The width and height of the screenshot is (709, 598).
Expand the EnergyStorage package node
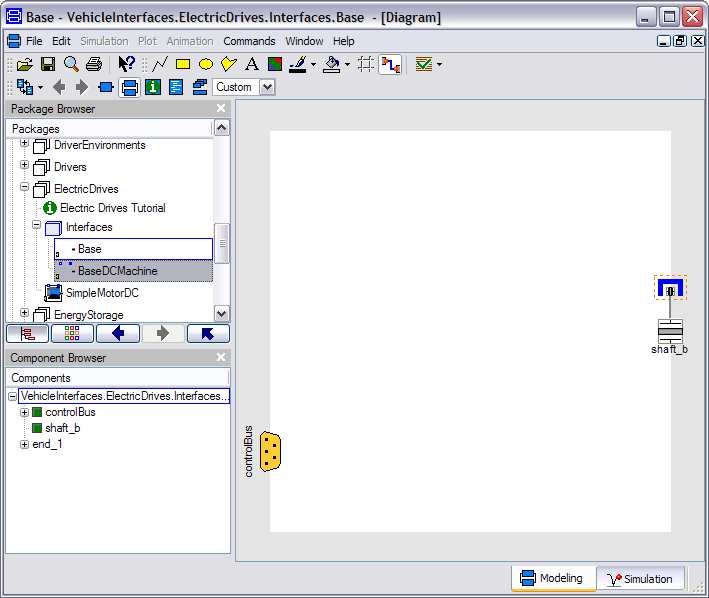25,314
